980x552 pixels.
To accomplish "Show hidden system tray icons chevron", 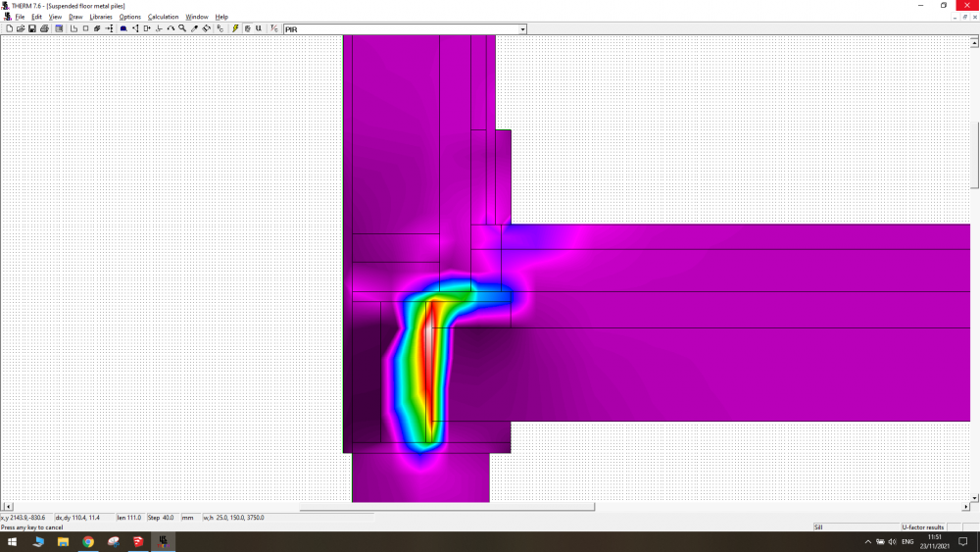I will 867,542.
